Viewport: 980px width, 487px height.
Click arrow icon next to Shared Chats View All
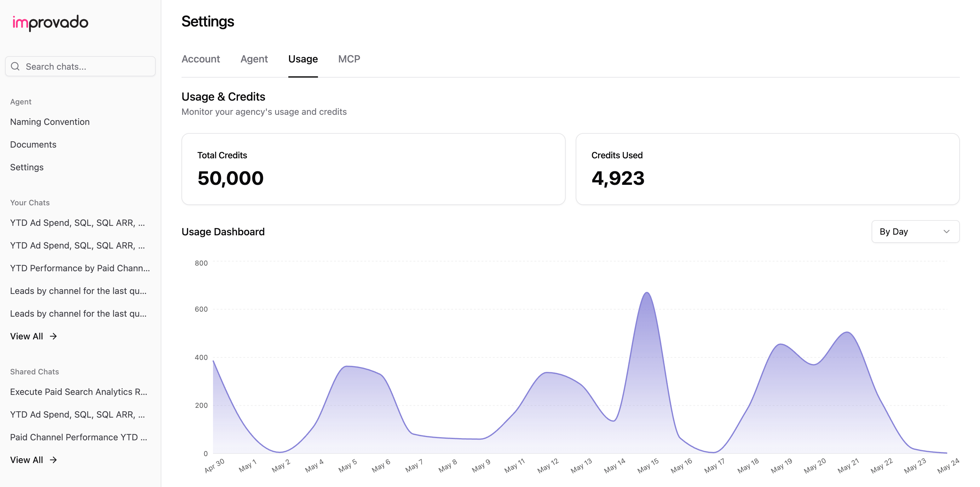click(53, 460)
